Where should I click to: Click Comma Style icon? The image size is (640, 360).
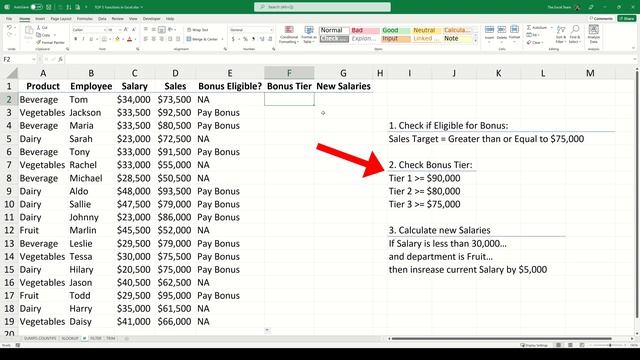(x=253, y=39)
